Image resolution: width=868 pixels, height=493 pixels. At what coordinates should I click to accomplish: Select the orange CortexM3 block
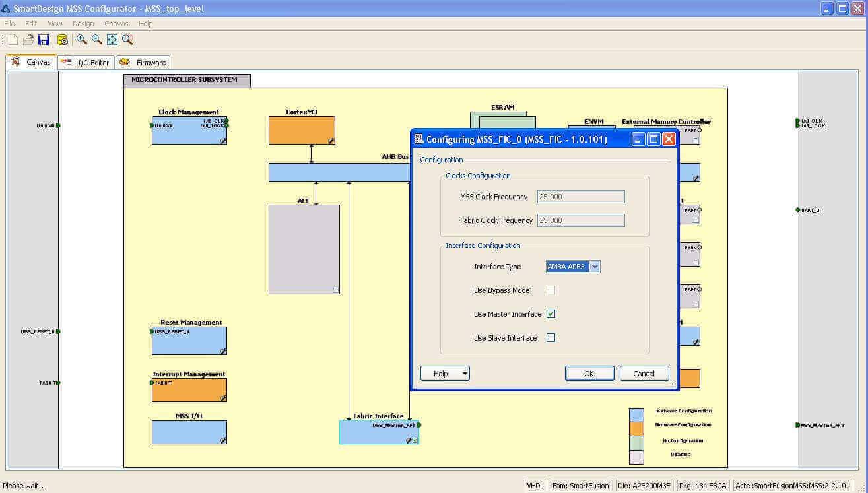coord(302,130)
